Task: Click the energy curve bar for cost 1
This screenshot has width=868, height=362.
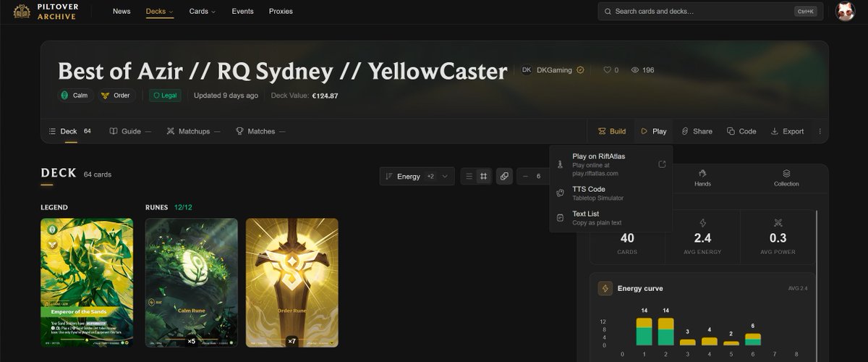Action: point(644,332)
